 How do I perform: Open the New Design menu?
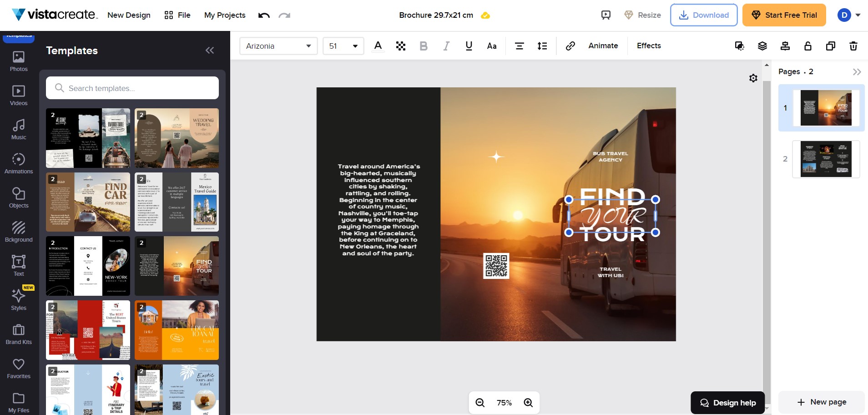[129, 15]
